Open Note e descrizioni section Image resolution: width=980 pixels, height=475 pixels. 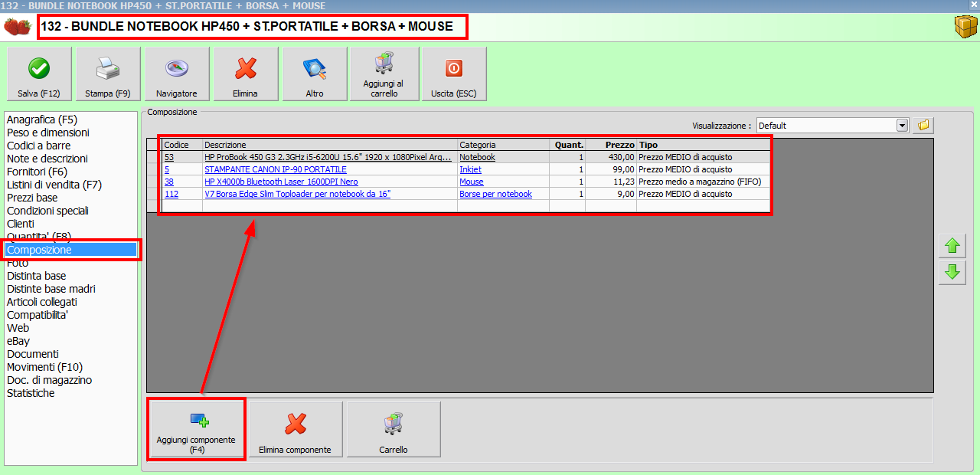pyautogui.click(x=47, y=159)
